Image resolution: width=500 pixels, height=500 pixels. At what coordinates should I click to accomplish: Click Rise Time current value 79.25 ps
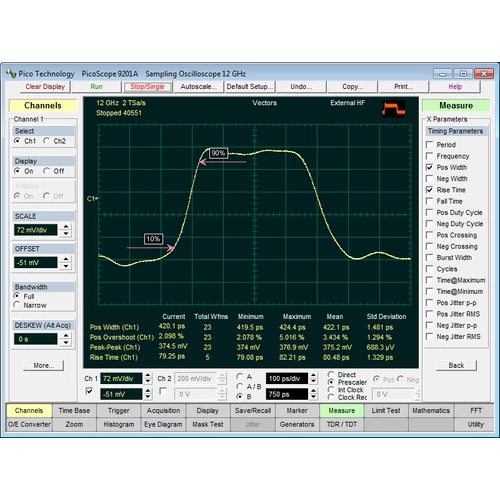[172, 356]
